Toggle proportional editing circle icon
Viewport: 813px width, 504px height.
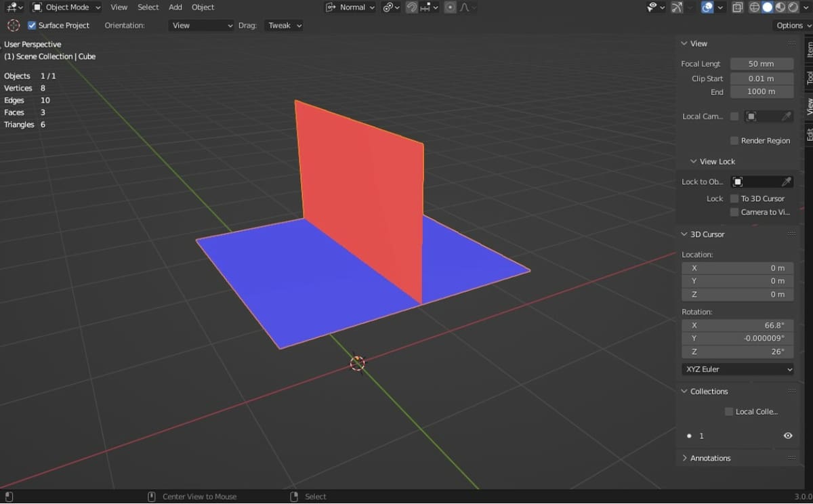point(450,7)
